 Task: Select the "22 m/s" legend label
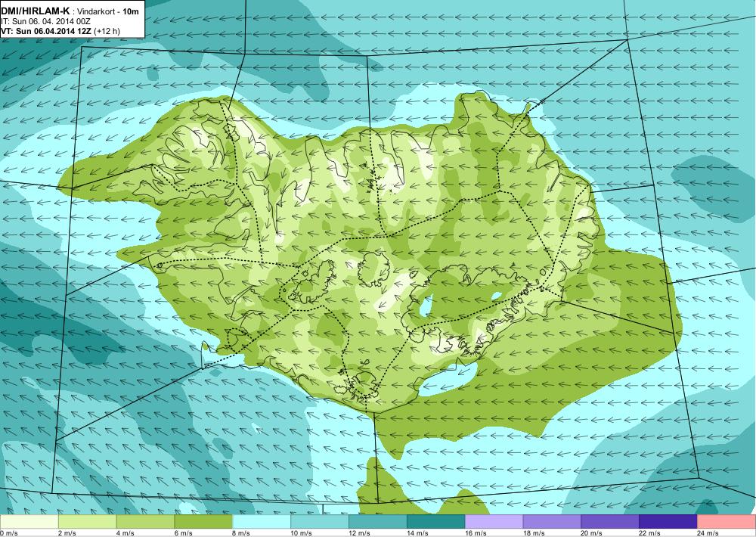[650, 533]
